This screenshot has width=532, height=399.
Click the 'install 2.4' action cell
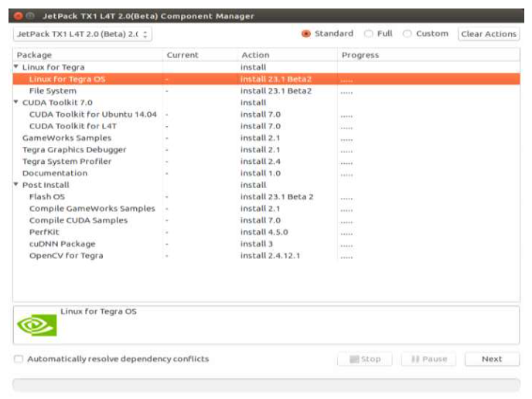pyautogui.click(x=261, y=162)
